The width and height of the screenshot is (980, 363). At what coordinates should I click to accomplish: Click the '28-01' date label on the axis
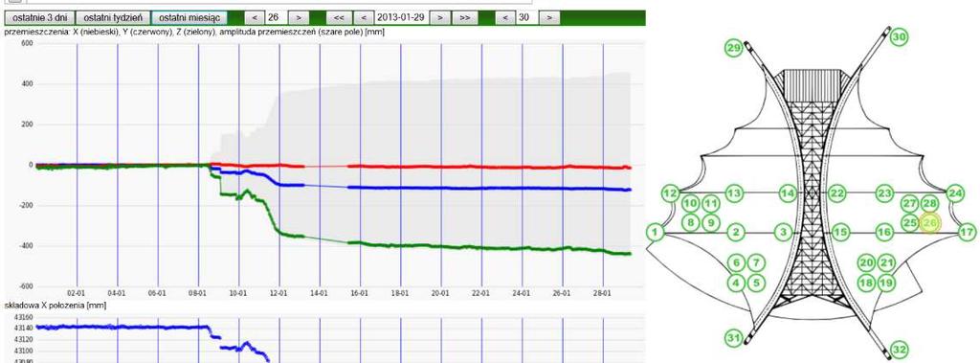(x=602, y=293)
